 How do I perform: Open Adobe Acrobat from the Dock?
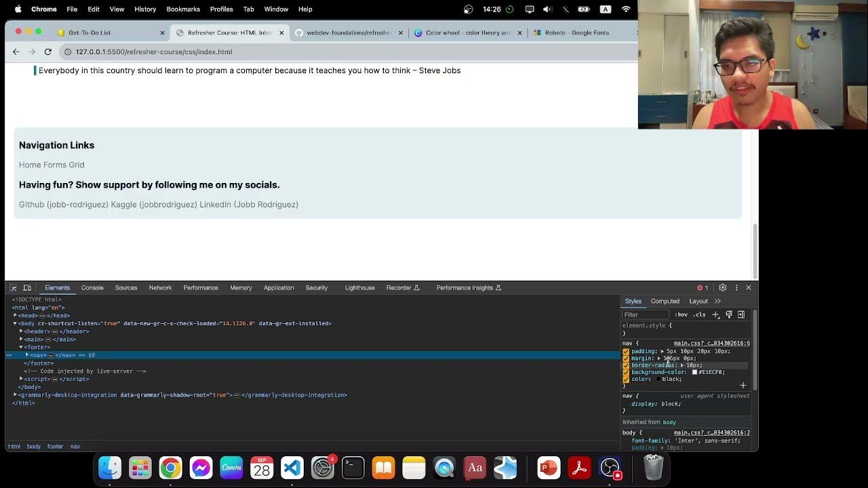[x=579, y=468]
